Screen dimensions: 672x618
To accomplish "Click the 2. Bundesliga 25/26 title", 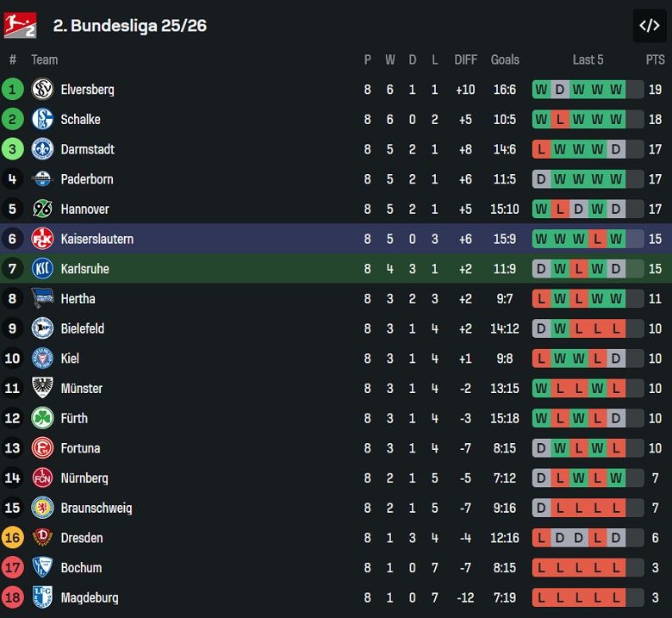I will (x=130, y=26).
